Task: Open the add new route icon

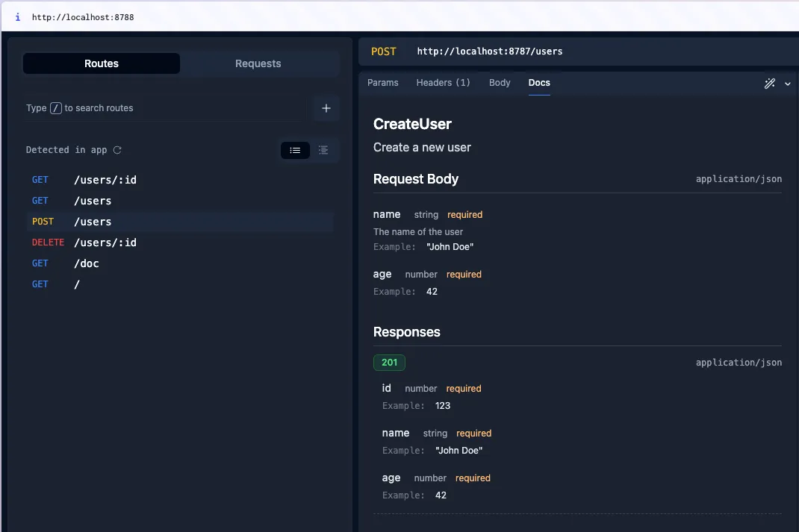Action: [326, 108]
